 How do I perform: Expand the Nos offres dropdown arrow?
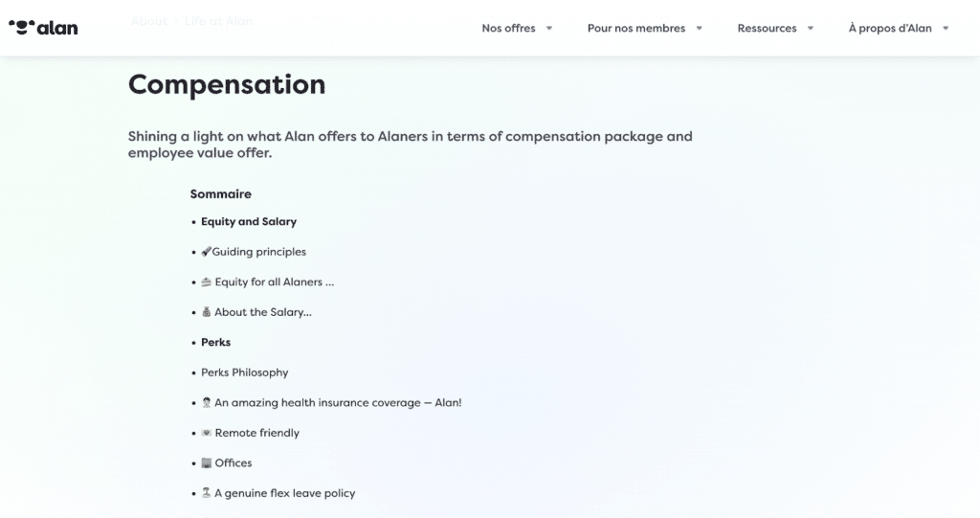pyautogui.click(x=549, y=28)
